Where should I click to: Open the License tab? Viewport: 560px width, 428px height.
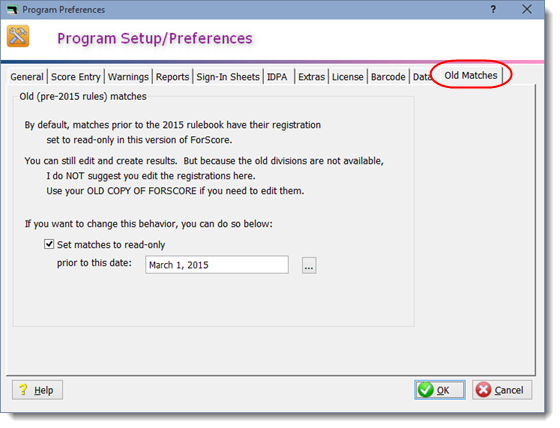tap(348, 77)
